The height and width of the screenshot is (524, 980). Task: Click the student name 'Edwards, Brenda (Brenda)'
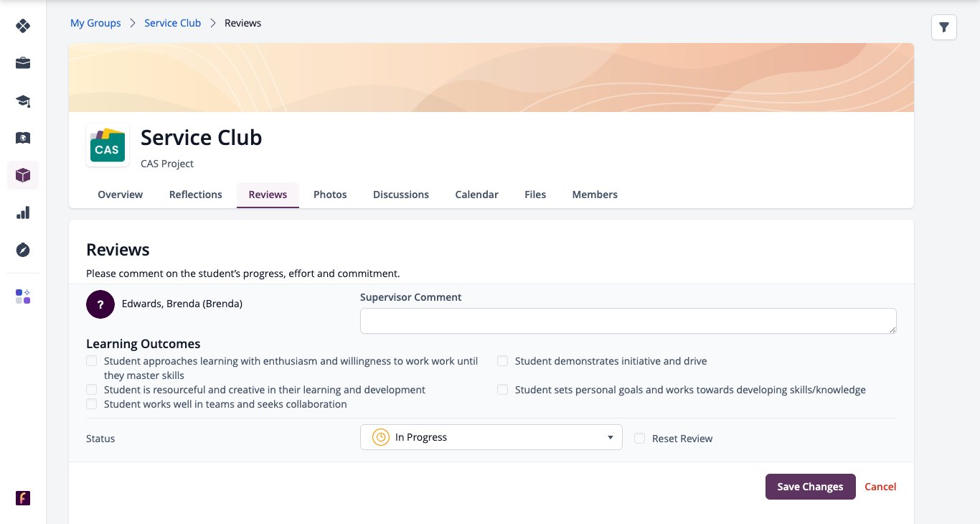tap(182, 304)
